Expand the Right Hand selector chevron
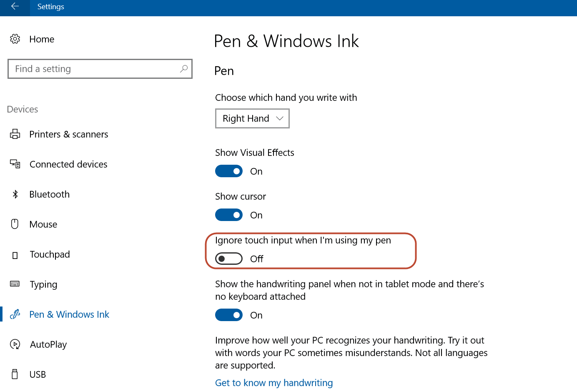Image resolution: width=577 pixels, height=392 pixels. pos(280,118)
